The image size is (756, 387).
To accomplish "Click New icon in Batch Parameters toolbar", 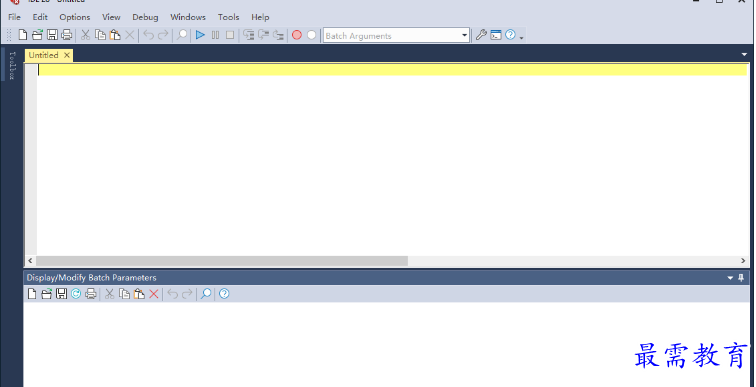I will 32,294.
